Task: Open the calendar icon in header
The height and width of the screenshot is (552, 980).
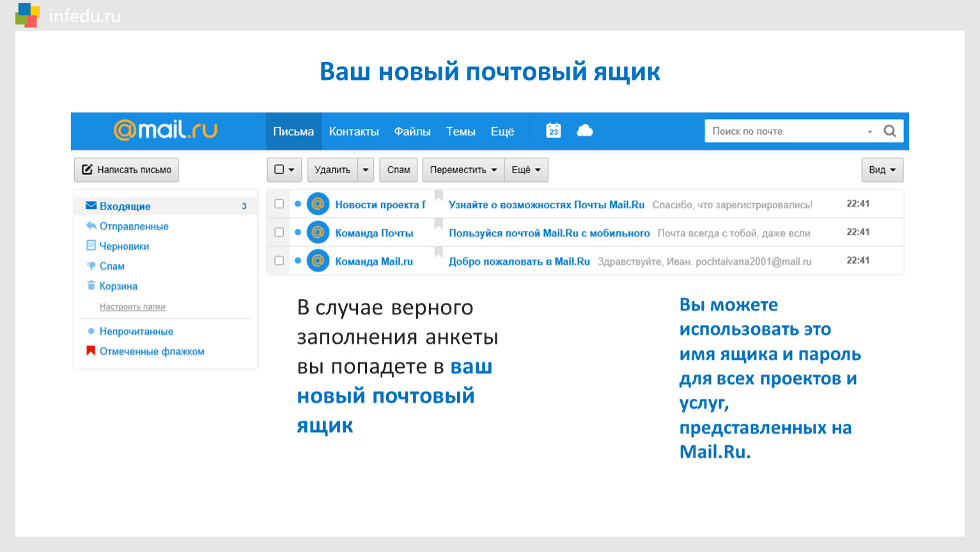Action: [x=554, y=130]
